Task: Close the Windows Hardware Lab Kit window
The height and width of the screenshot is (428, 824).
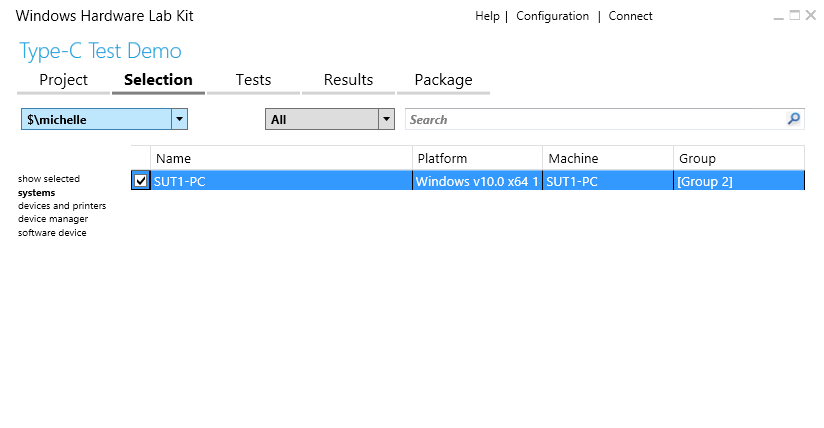Action: [x=811, y=15]
